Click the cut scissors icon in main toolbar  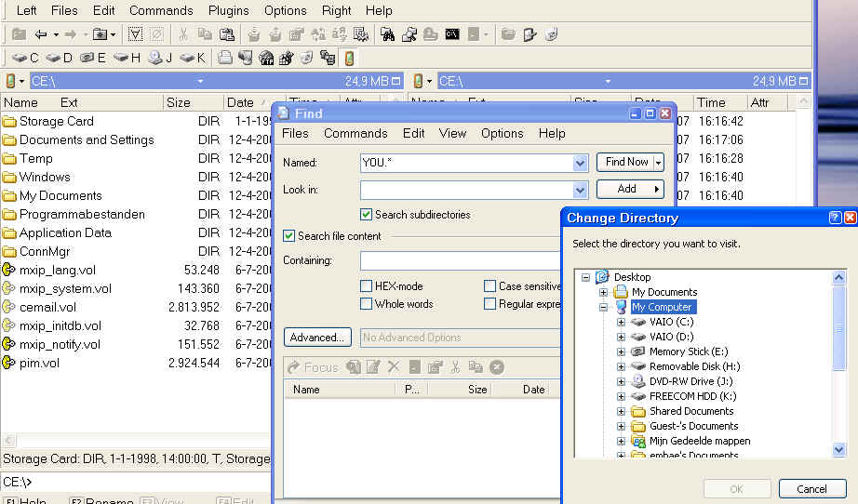click(183, 34)
